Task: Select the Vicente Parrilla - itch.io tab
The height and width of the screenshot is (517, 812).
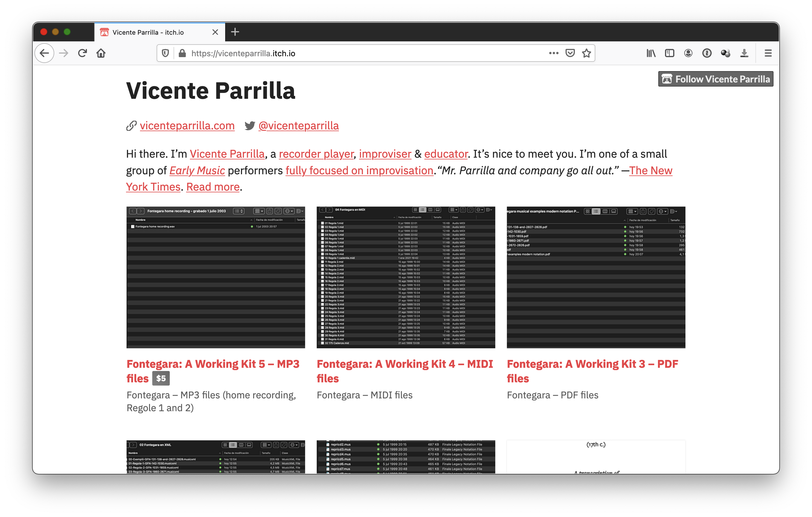Action: (160, 32)
